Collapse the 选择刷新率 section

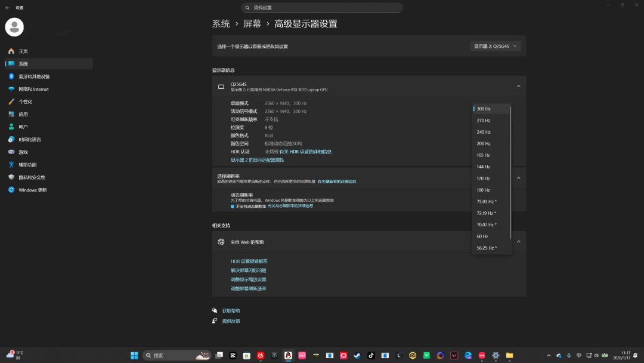pos(518,178)
